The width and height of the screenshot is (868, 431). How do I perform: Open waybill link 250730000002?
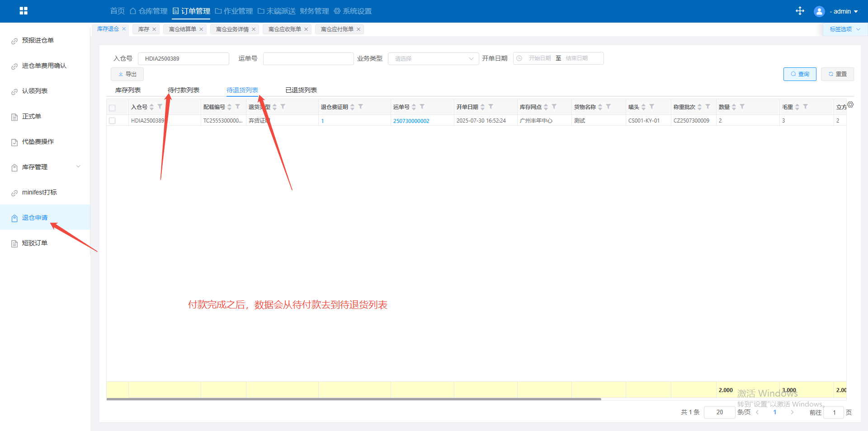point(411,121)
